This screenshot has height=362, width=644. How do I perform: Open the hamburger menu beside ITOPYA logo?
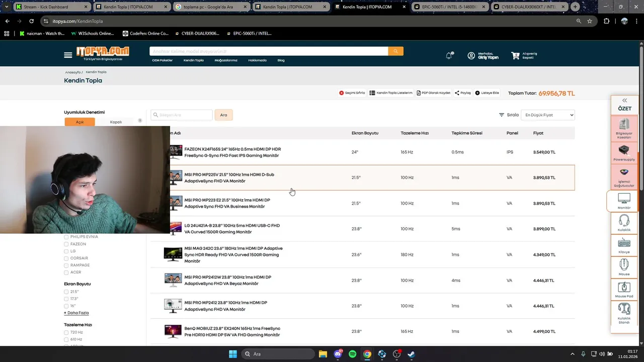(x=68, y=55)
